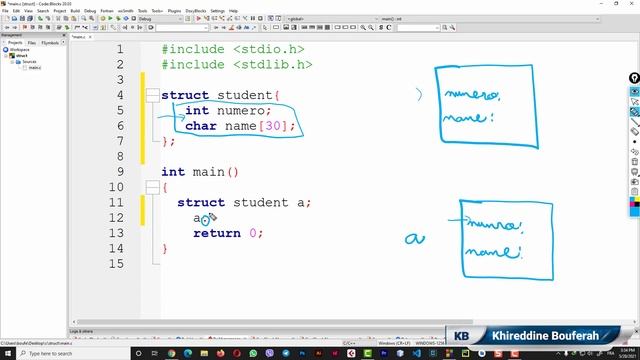The width and height of the screenshot is (640, 360).
Task: Switch to the Files tab
Action: 32,42
